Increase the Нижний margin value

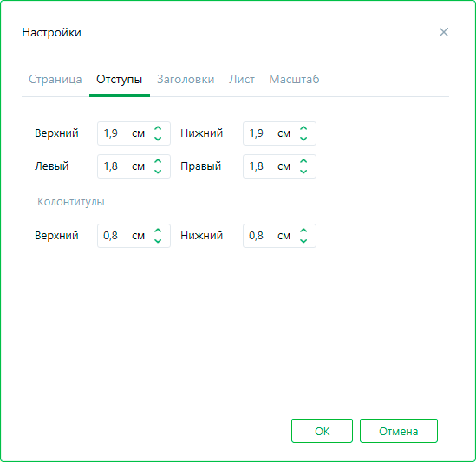pos(303,128)
